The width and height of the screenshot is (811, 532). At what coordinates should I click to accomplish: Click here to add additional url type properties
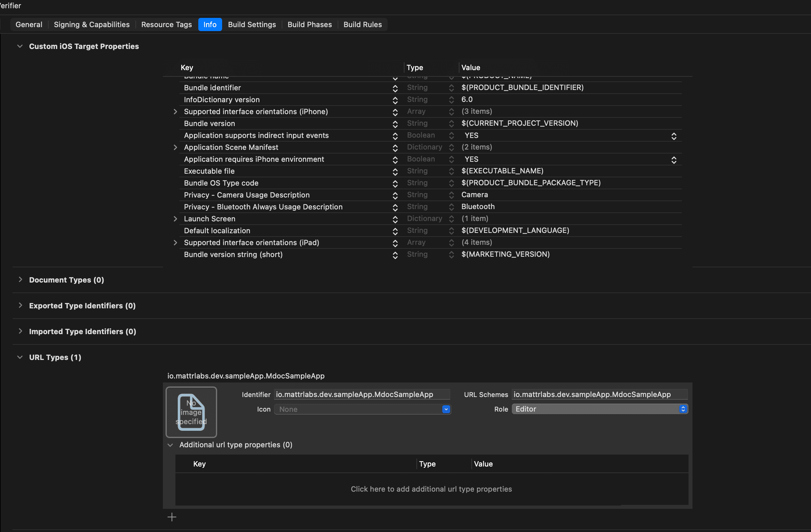coord(431,489)
